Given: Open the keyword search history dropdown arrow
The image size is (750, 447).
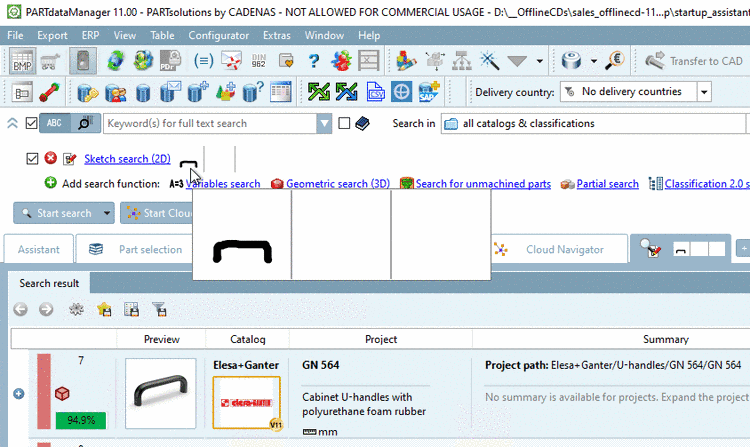Looking at the screenshot, I should pyautogui.click(x=324, y=123).
